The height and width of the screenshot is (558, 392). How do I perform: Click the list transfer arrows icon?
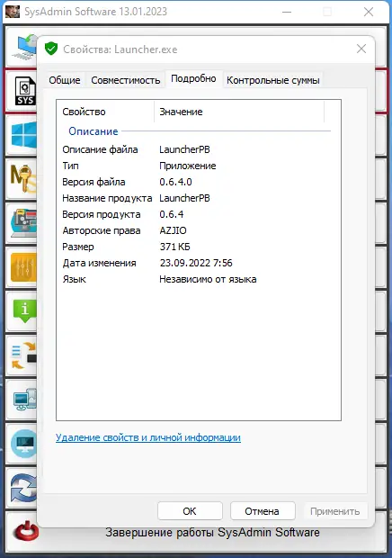[24, 355]
